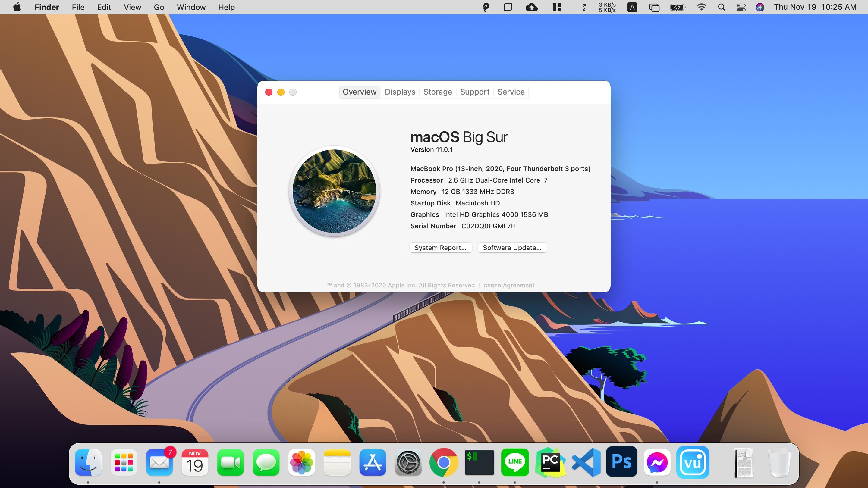Open the Finder menu

[46, 7]
